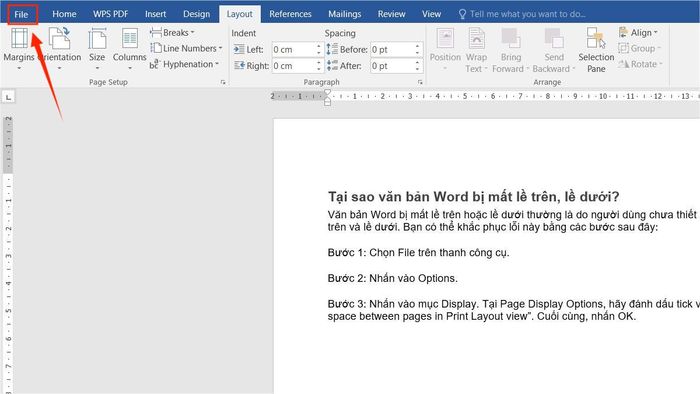The height and width of the screenshot is (394, 700).
Task: Open the Align dropdown
Action: tap(638, 33)
